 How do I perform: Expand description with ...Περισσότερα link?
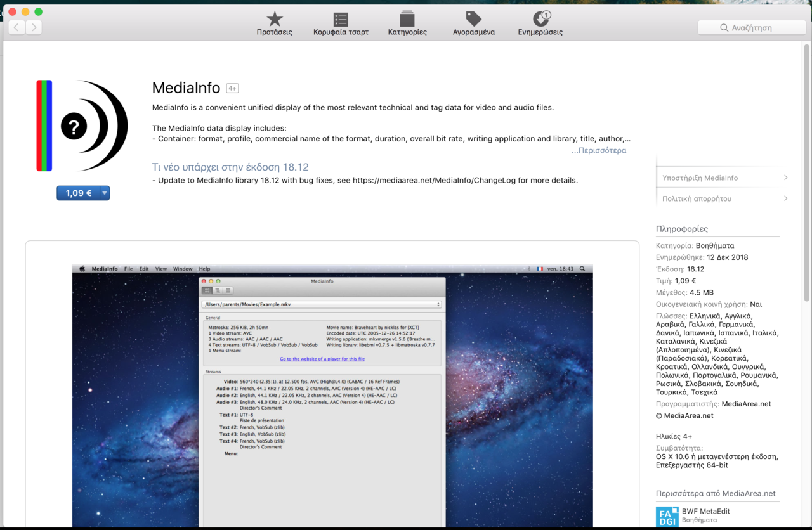pos(599,150)
